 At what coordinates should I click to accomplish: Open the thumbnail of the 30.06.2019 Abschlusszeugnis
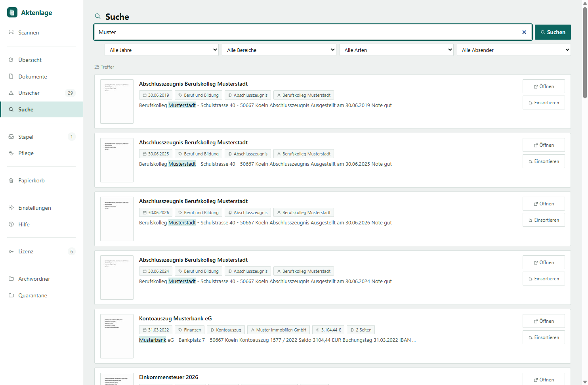point(117,102)
